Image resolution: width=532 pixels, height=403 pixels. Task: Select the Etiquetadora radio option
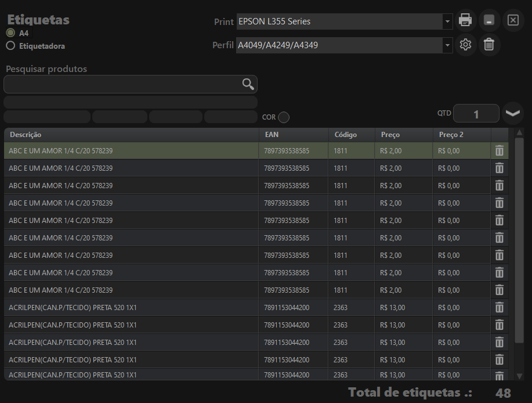pos(10,46)
